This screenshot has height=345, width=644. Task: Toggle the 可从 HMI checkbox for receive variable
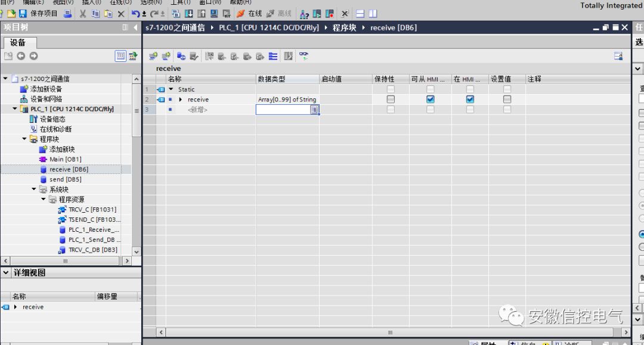coord(430,99)
